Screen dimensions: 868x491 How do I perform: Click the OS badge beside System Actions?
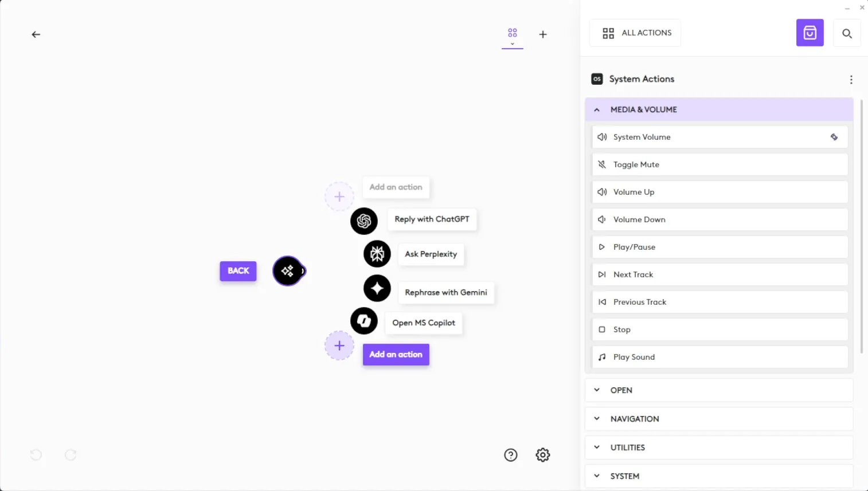tap(597, 79)
